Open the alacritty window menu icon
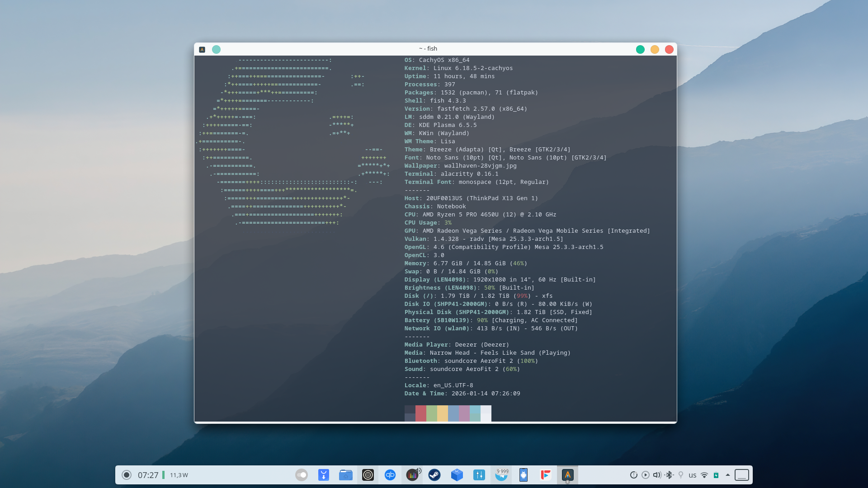The image size is (868, 488). pos(202,49)
